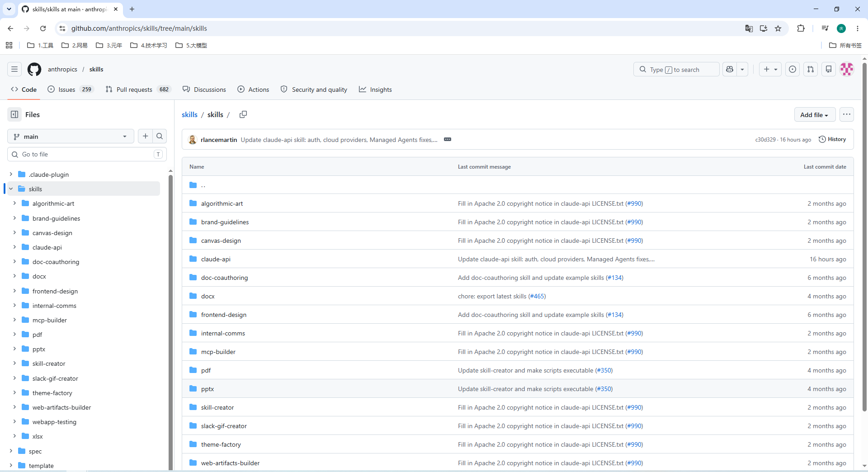Open the pull requests icon in header
868x472 pixels.
[x=811, y=69]
